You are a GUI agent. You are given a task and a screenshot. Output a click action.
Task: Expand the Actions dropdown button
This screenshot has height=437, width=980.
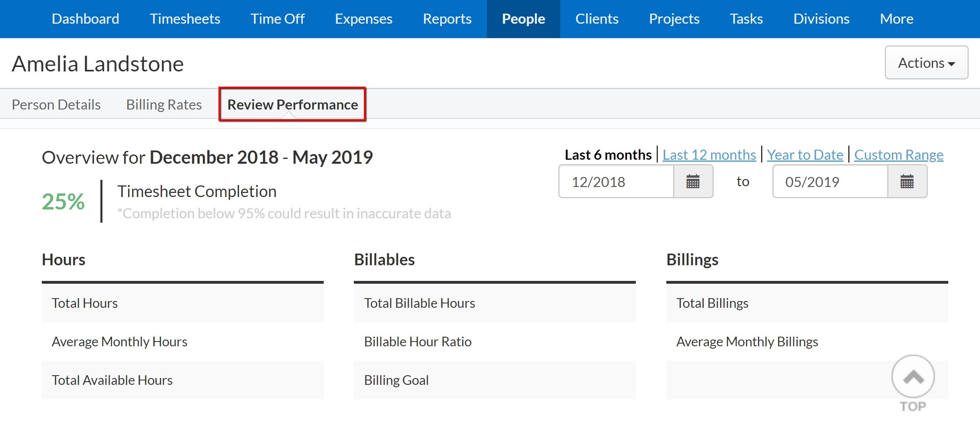point(927,63)
